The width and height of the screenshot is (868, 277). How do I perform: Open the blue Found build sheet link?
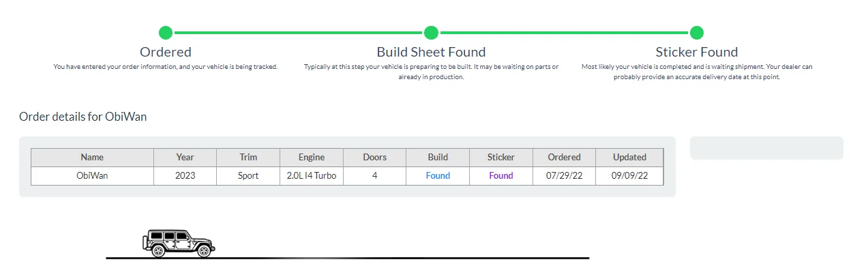(x=438, y=175)
